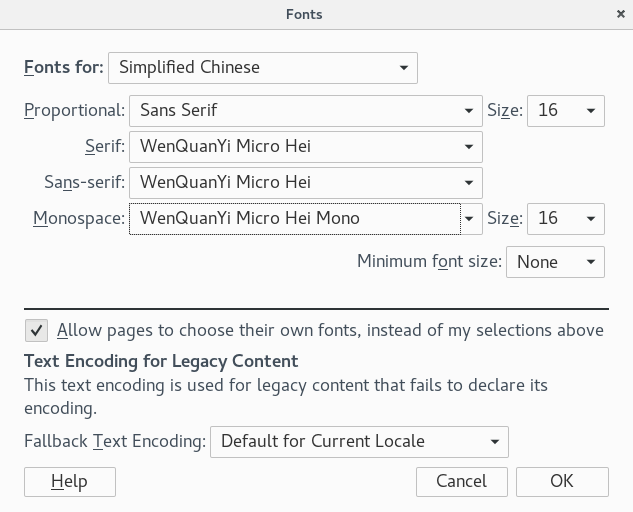
Task: Click the Help button
Action: click(70, 481)
